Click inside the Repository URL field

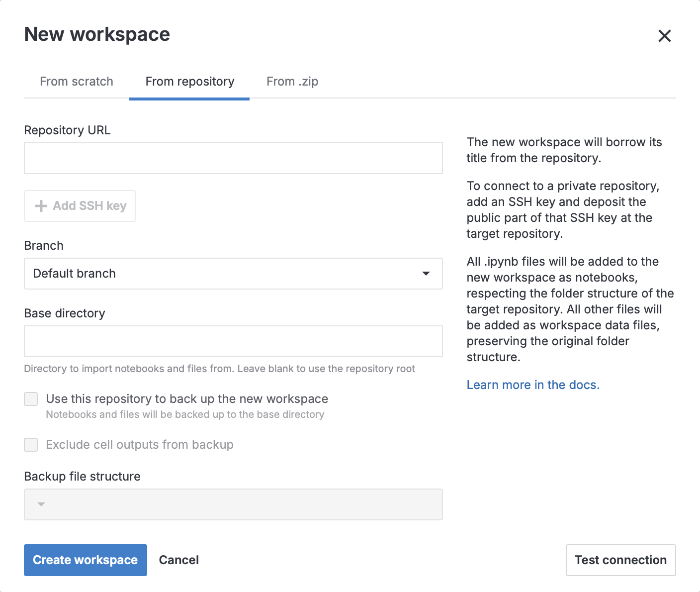point(233,158)
